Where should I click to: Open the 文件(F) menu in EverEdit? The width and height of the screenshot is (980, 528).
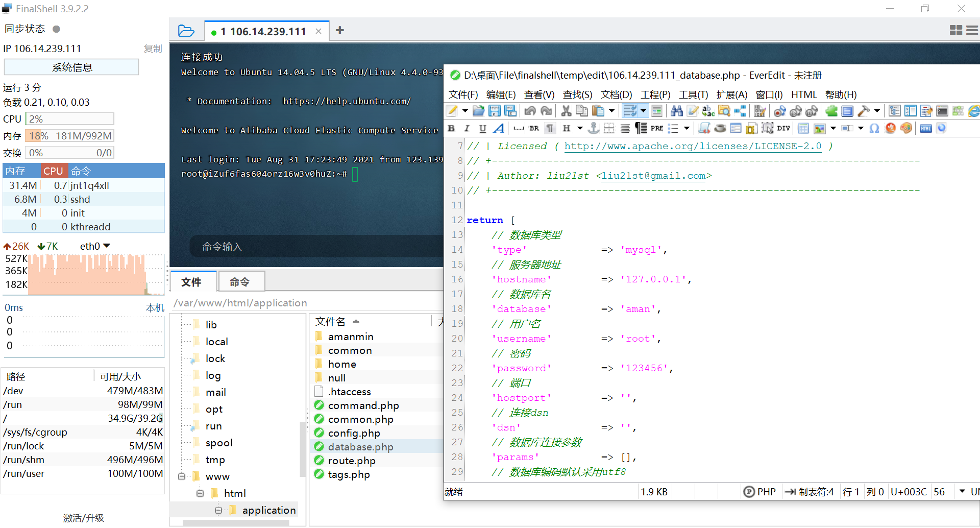pyautogui.click(x=463, y=94)
